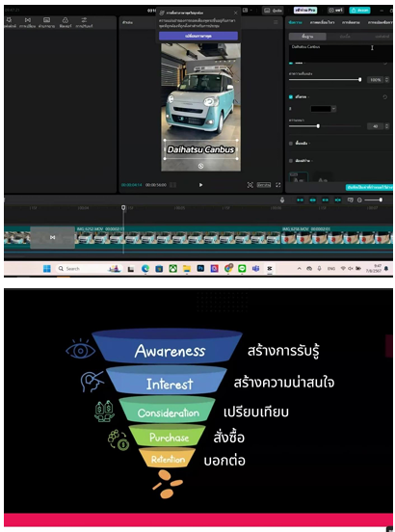Image resolution: width=395 pixels, height=532 pixels.
Task: Switch to the Basic text sub-tab
Action: click(307, 36)
